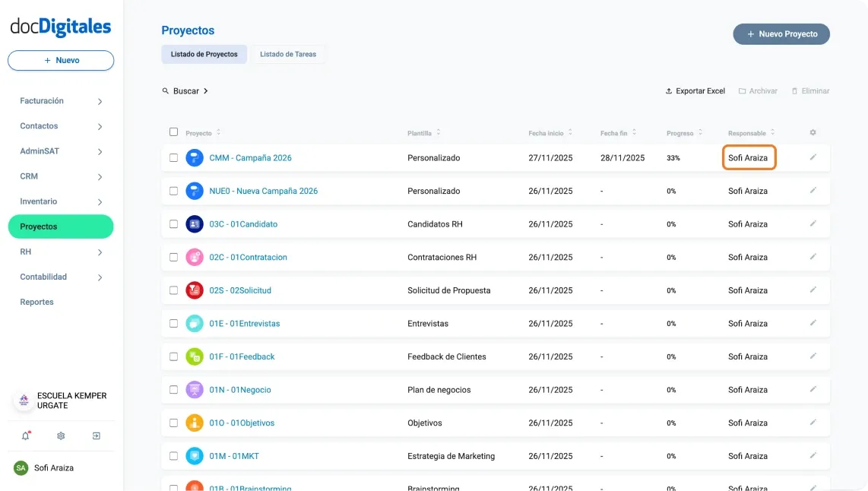Toggle the select-all projects checkbox
This screenshot has height=491, width=868.
(x=173, y=132)
